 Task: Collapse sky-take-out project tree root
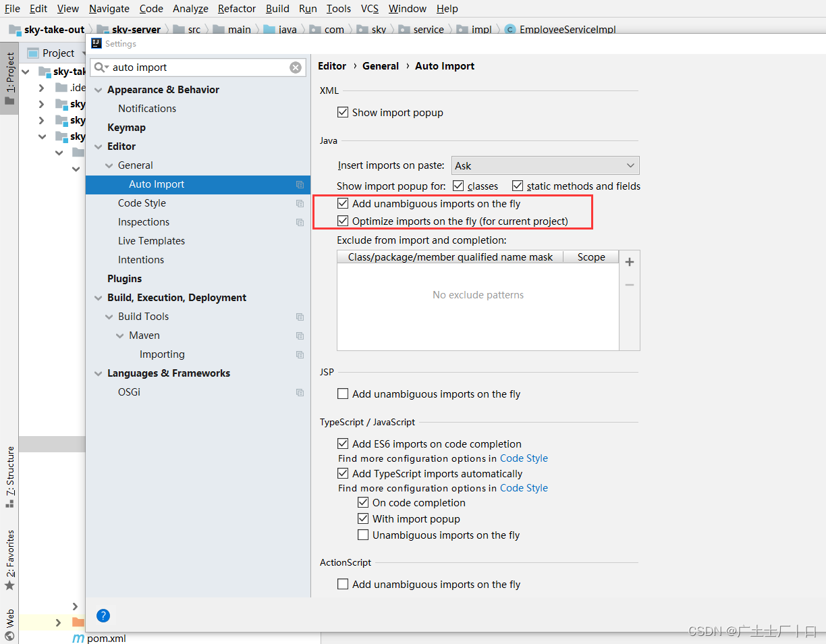click(26, 72)
